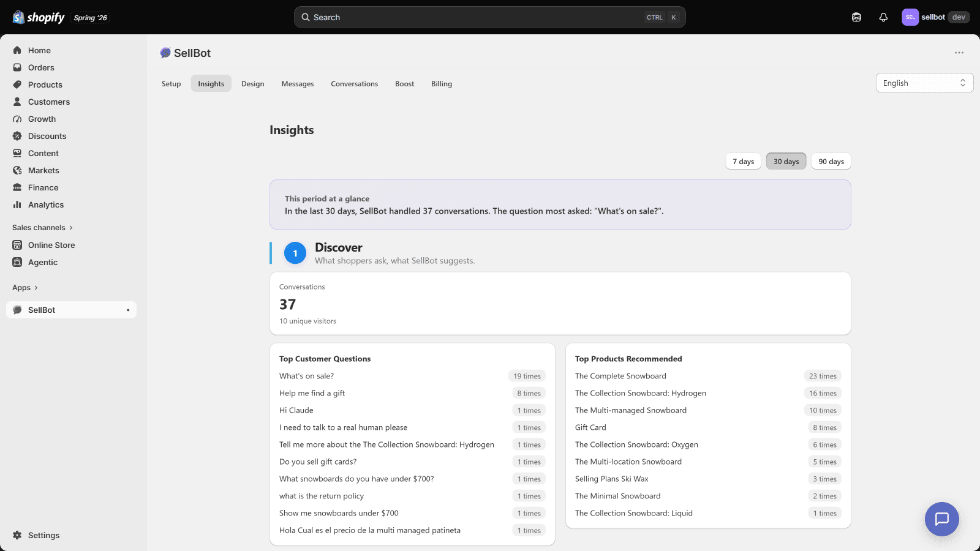Click "The Collection Snowboard: Liquid" product
The height and width of the screenshot is (551, 980).
[634, 513]
